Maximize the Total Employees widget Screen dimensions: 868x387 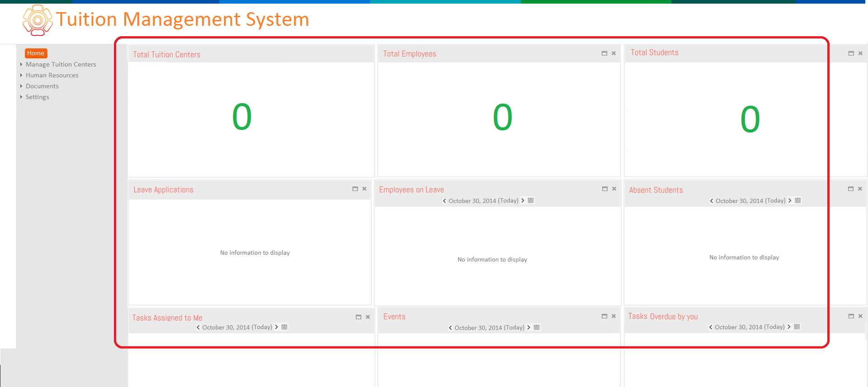click(604, 53)
